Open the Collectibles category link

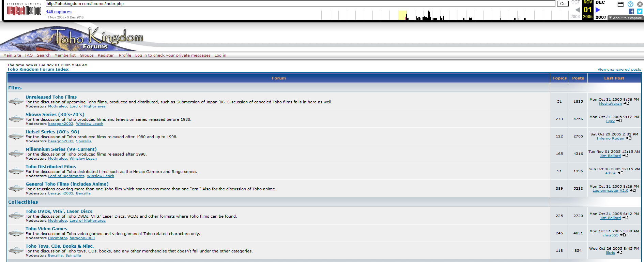pos(23,202)
